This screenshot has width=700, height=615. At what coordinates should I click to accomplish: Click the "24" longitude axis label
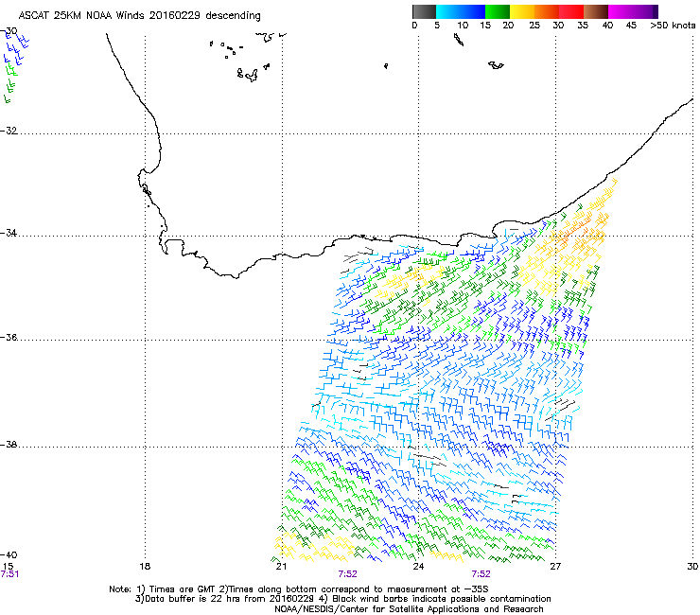coord(418,567)
